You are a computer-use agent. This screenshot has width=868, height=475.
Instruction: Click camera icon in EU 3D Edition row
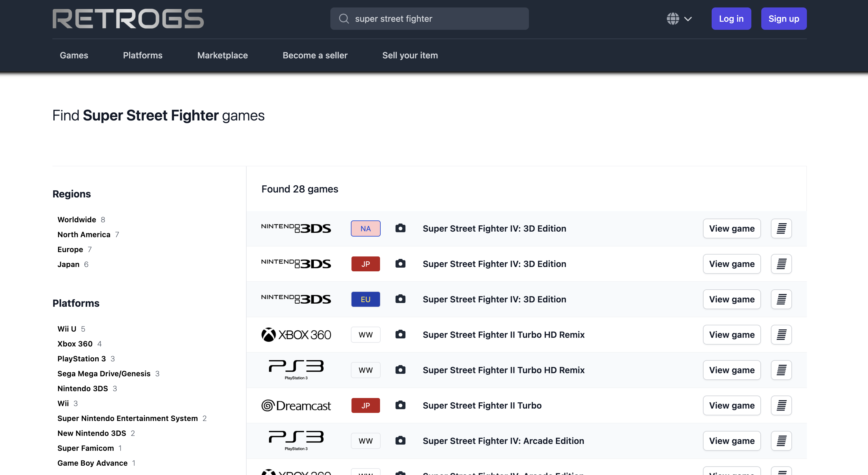[400, 299]
